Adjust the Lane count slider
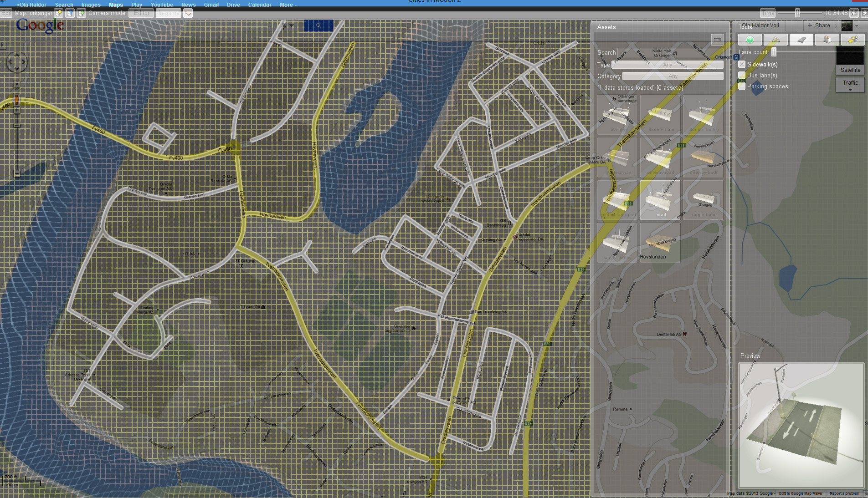 (x=774, y=52)
